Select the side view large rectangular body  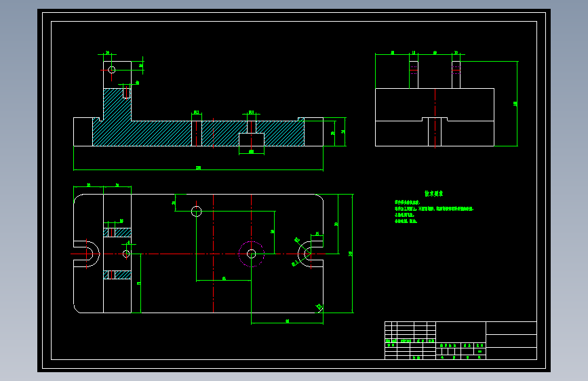[435, 117]
